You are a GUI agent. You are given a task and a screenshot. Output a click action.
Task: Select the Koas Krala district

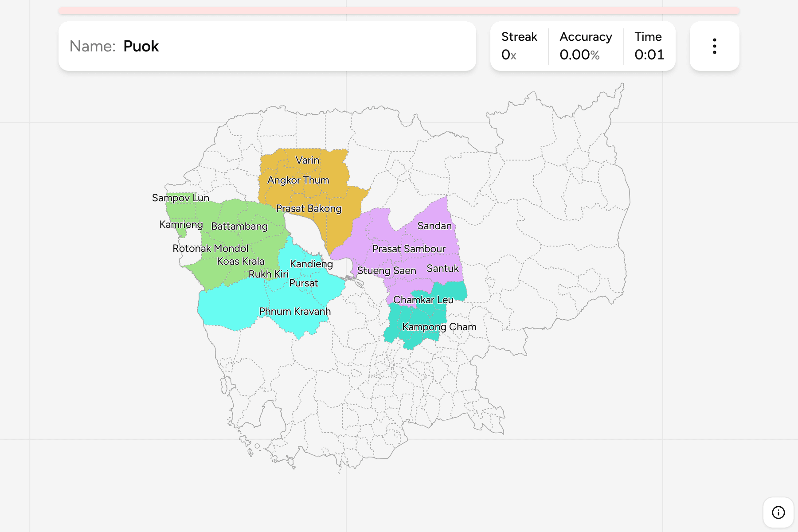(240, 261)
